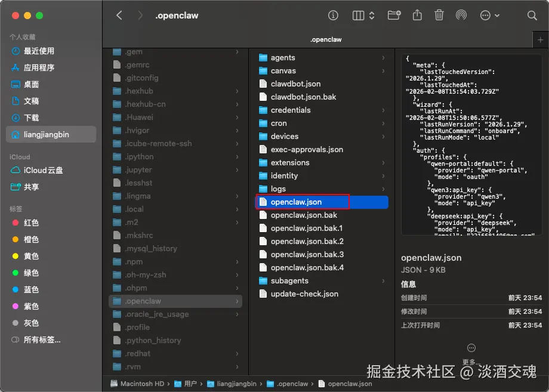Open liangjiangbin in path bar
Image resolution: width=549 pixels, height=392 pixels.
pyautogui.click(x=232, y=384)
